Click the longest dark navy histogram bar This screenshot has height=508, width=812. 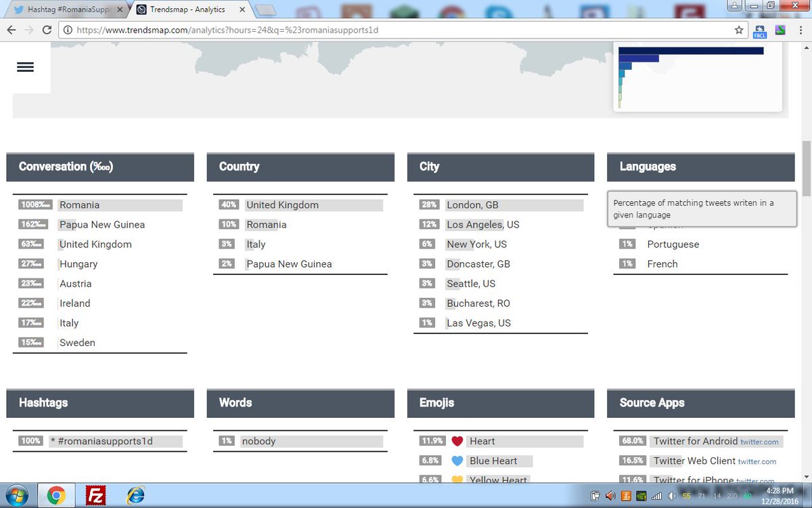[x=691, y=51]
